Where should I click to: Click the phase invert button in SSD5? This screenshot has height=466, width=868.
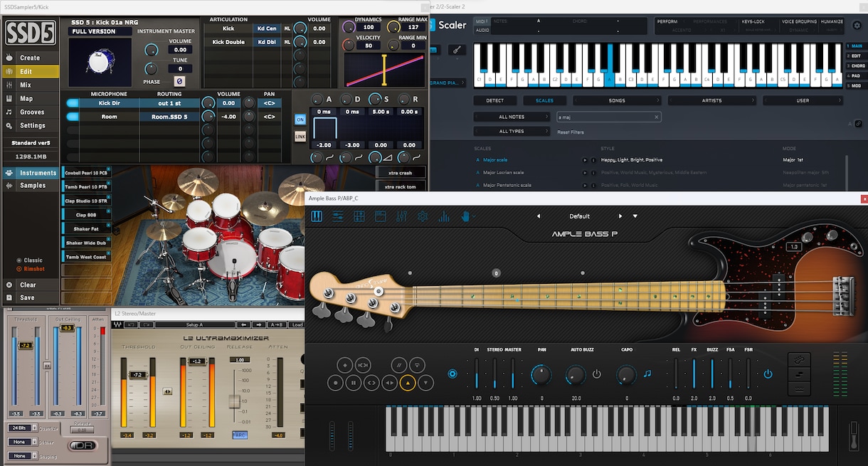click(x=179, y=82)
